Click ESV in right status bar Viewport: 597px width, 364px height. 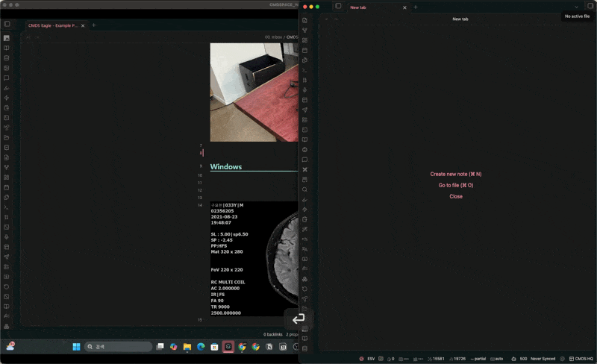(x=371, y=359)
